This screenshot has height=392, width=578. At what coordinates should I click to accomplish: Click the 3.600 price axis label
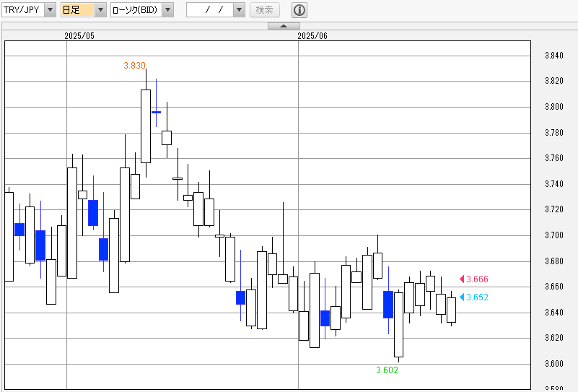pos(554,364)
